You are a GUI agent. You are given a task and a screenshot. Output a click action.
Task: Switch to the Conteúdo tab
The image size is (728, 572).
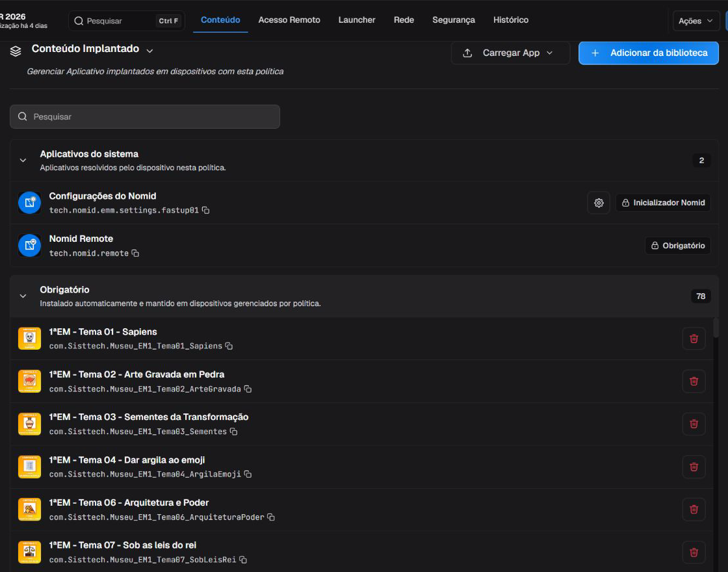(220, 20)
